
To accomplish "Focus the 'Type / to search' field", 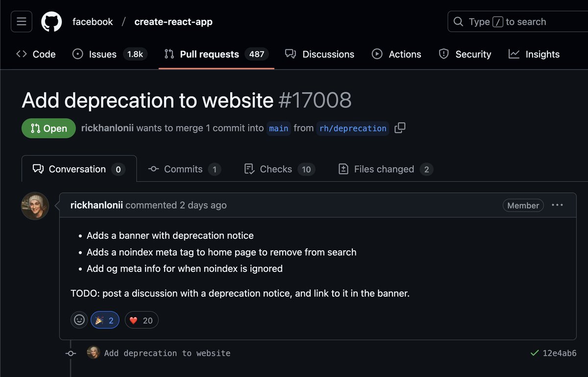I will (x=518, y=22).
